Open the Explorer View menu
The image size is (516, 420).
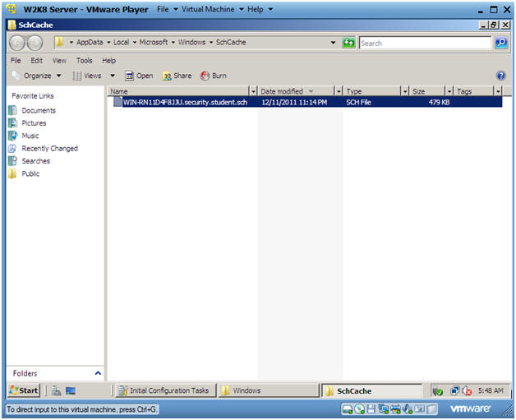click(x=59, y=61)
